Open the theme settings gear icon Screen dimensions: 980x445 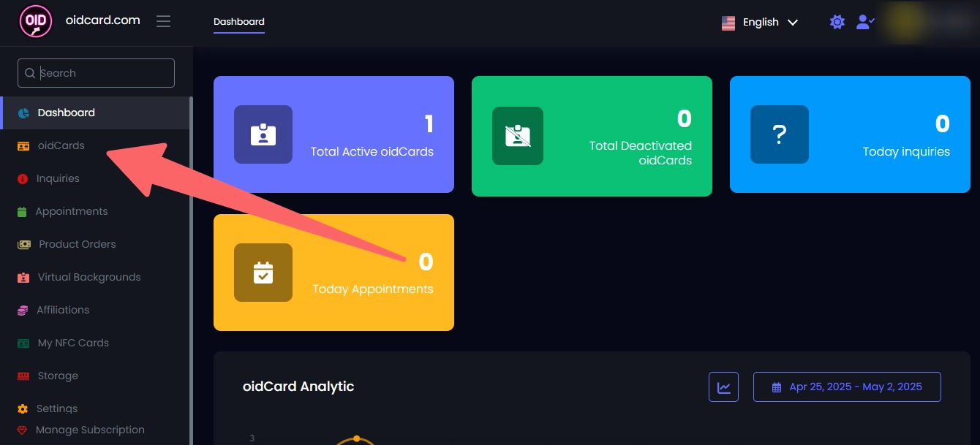pos(837,22)
